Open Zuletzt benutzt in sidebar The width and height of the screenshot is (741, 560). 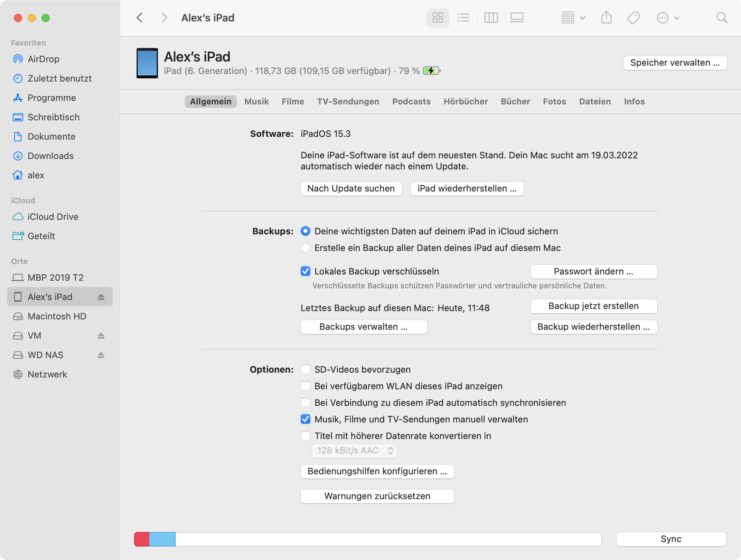[x=60, y=78]
